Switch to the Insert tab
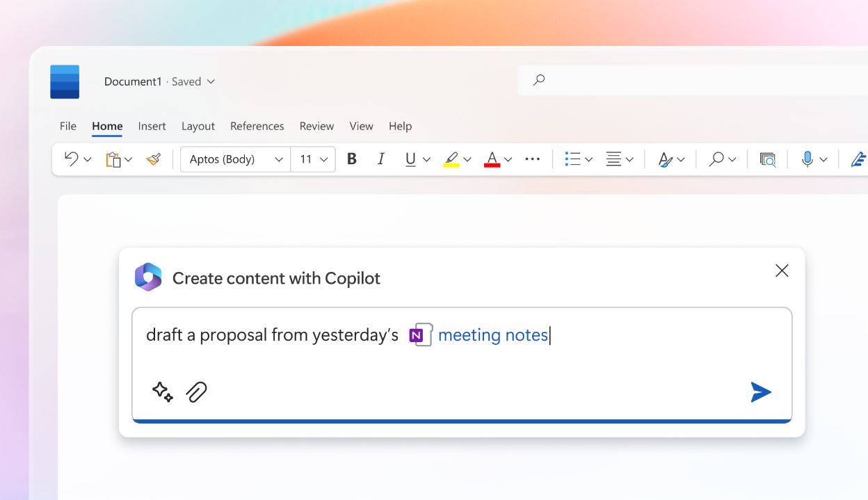Screen dimensions: 868x500 click(x=152, y=126)
